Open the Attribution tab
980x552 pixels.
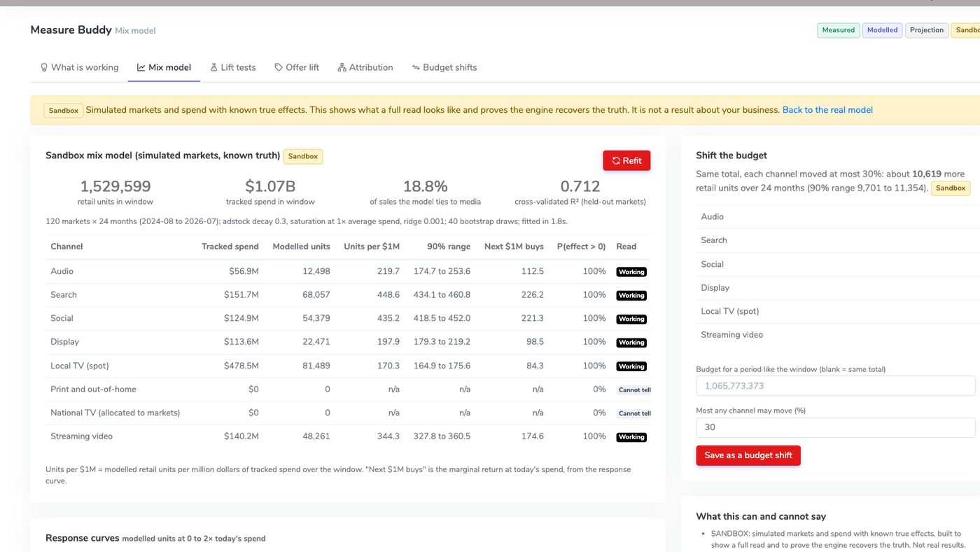[365, 67]
